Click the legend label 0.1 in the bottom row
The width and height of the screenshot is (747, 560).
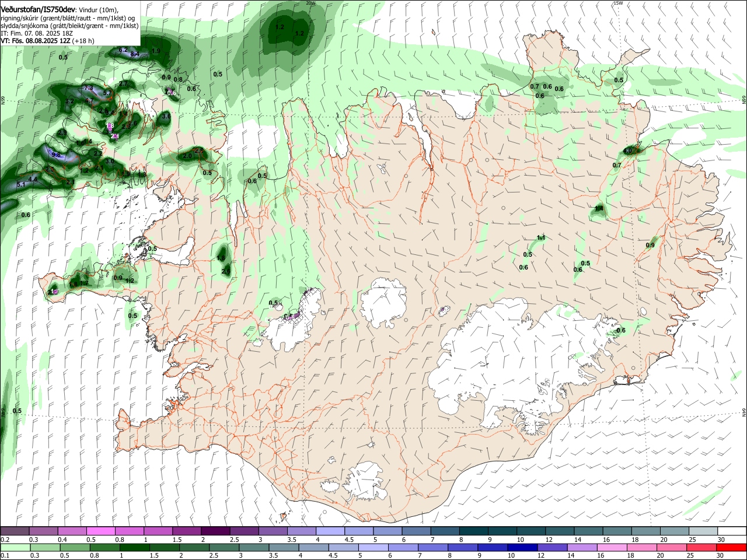5,556
